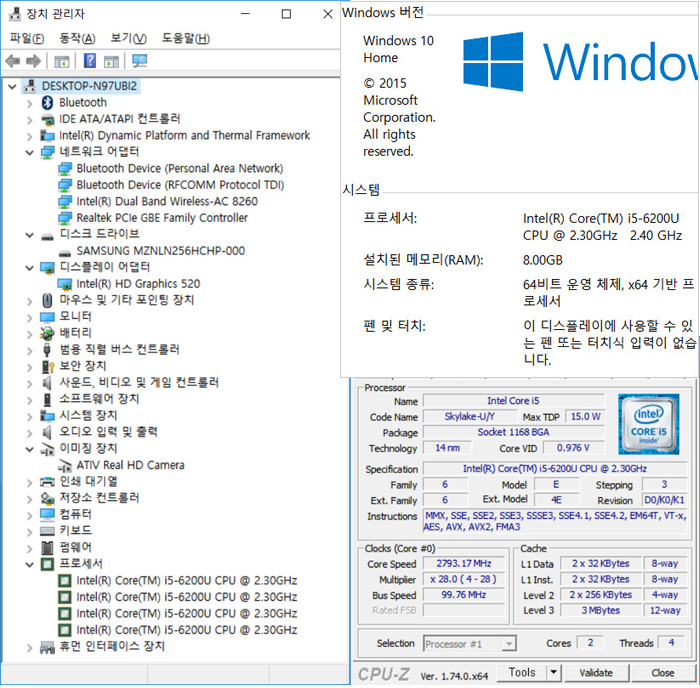The width and height of the screenshot is (700, 688).
Task: Select the last i5-6200U processor entry
Action: [187, 630]
